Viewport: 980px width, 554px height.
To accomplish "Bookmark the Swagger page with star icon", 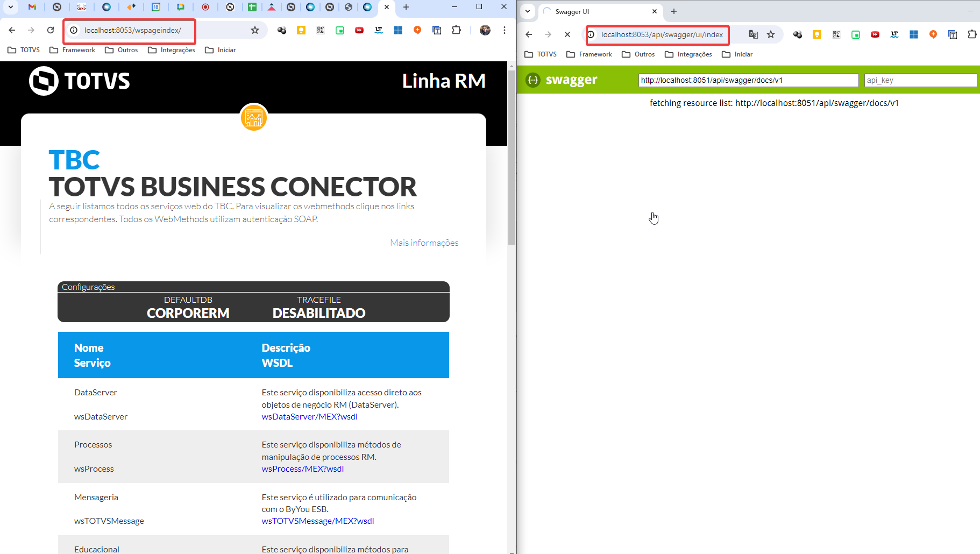I will [771, 34].
